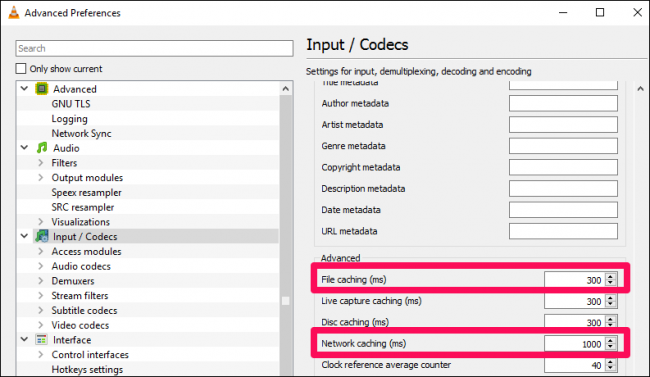Click the Interface category icon
Viewport: 650px width, 377px height.
[x=41, y=340]
